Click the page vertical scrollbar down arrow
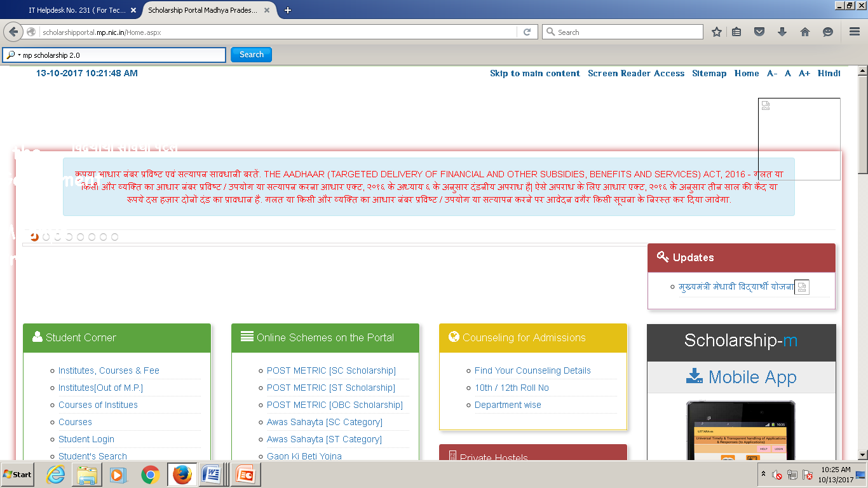 [862, 455]
